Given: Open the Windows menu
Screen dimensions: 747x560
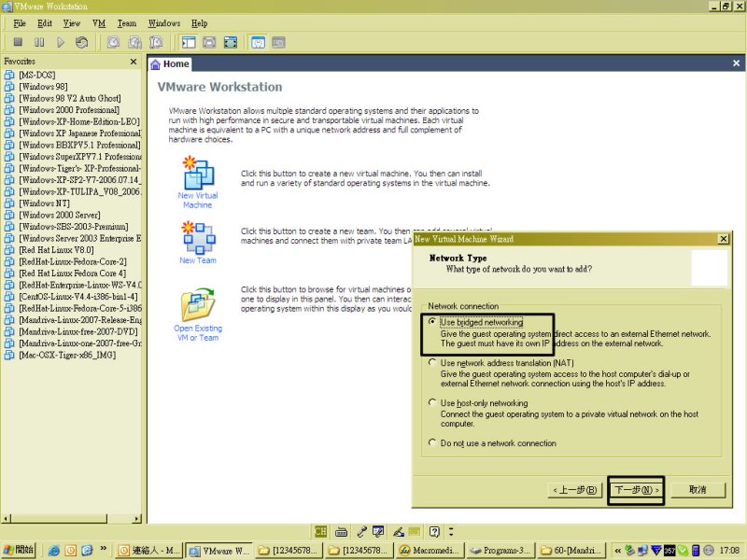Looking at the screenshot, I should (164, 23).
